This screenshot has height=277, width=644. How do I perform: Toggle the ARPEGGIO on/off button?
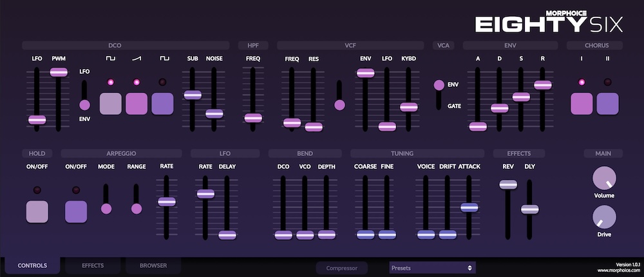pos(76,212)
